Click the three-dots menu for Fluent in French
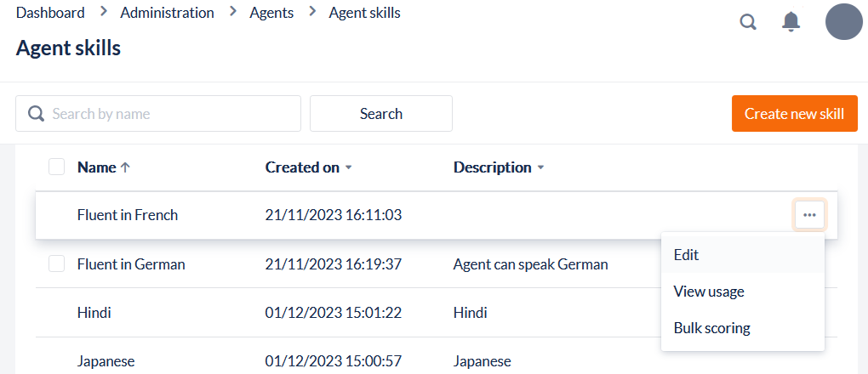The image size is (868, 374). pyautogui.click(x=809, y=215)
